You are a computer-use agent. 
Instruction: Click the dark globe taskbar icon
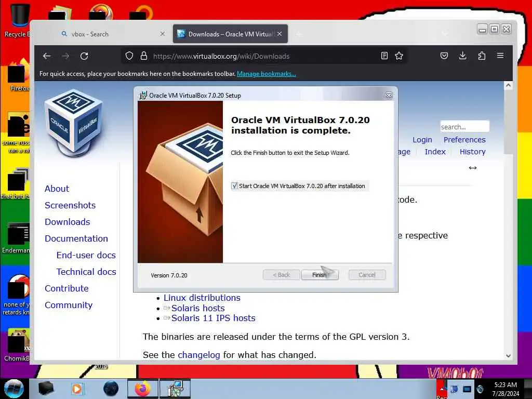(111, 389)
